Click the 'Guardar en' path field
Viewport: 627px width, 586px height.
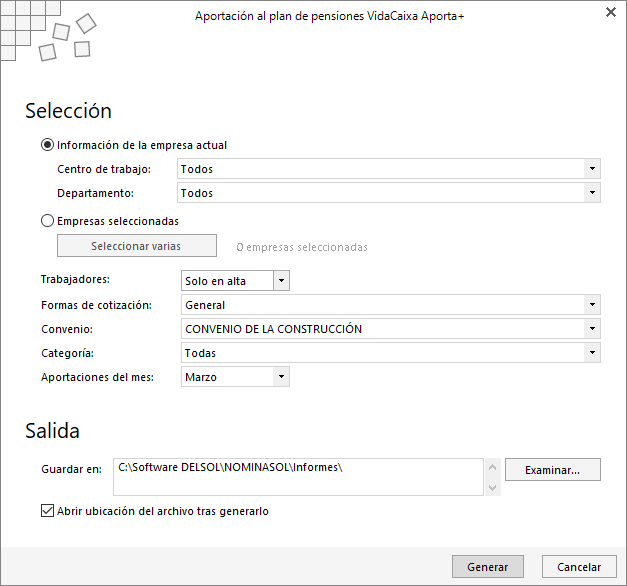click(298, 477)
